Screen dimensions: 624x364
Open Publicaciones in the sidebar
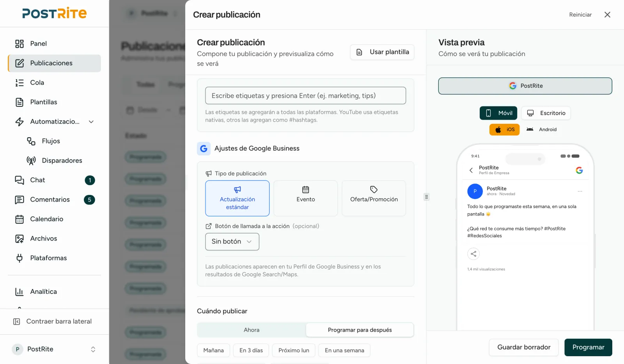(x=54, y=63)
